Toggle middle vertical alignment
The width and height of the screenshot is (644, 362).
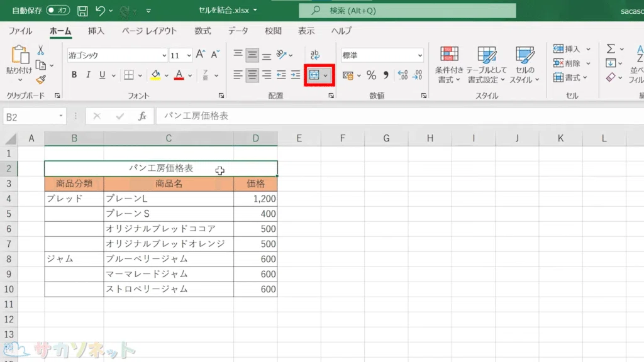click(x=252, y=55)
